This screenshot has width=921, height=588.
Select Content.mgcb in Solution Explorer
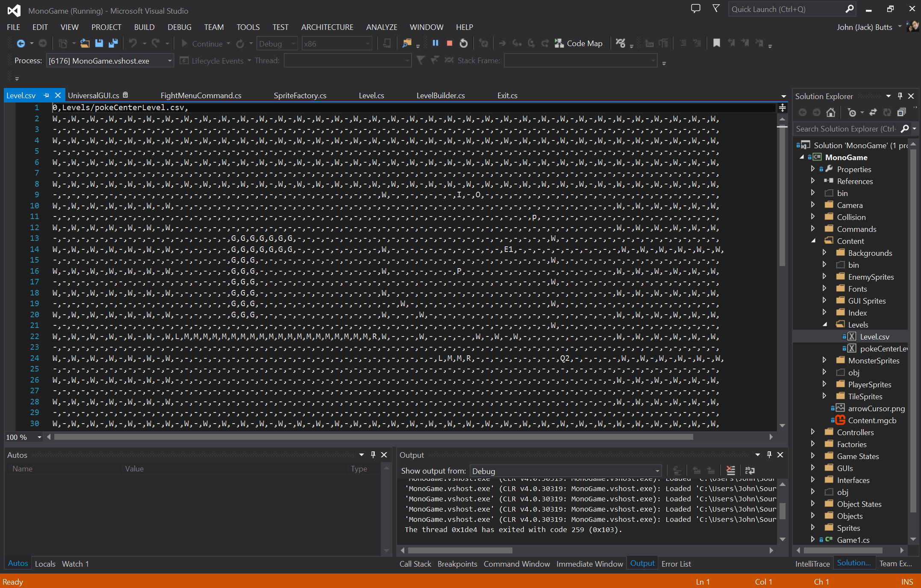point(872,420)
